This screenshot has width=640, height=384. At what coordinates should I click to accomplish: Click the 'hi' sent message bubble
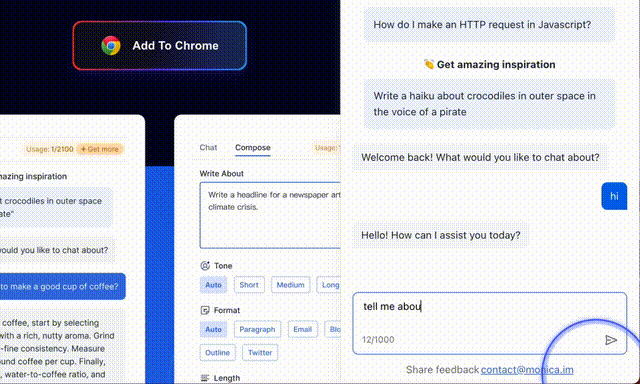click(614, 196)
